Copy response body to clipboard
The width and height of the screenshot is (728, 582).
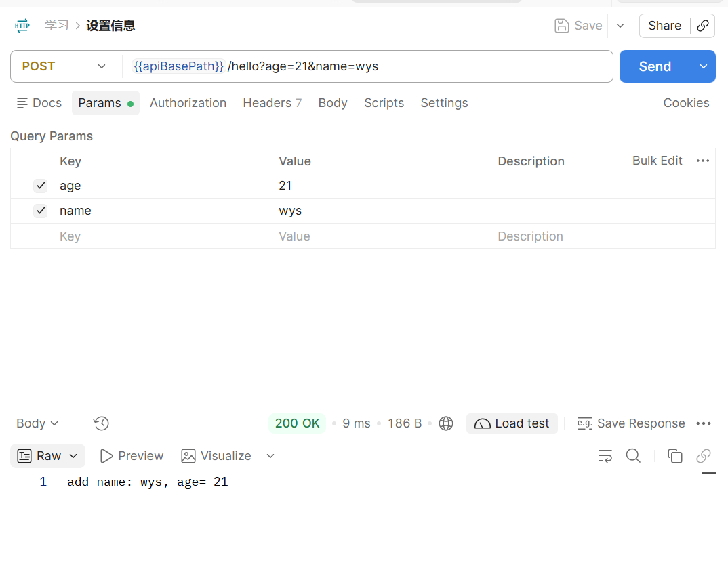(x=674, y=456)
